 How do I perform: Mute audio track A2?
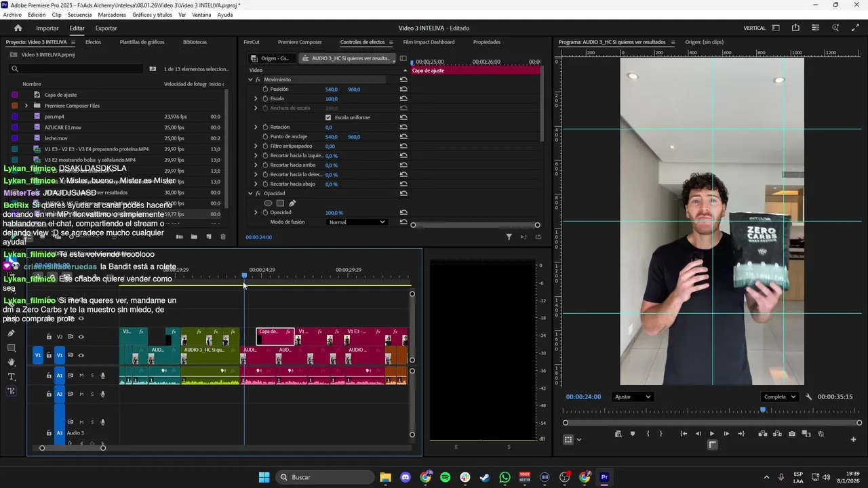[x=81, y=394]
